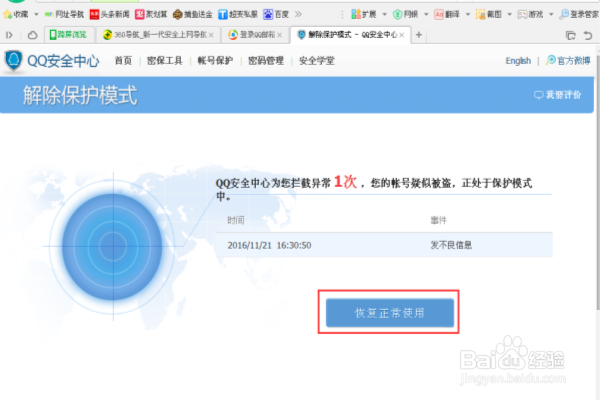Open the 聚划算 bookmark
This screenshot has height=400, width=600.
[151, 15]
